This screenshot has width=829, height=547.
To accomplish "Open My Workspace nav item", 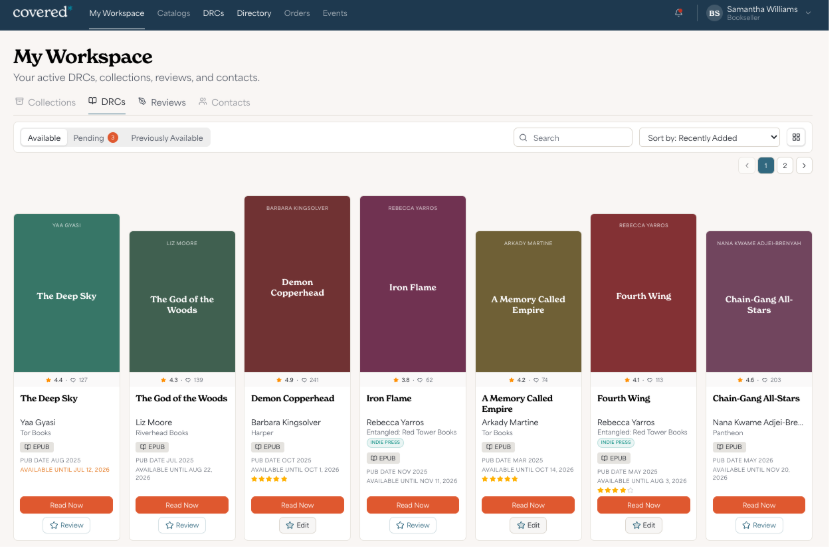I will [116, 13].
